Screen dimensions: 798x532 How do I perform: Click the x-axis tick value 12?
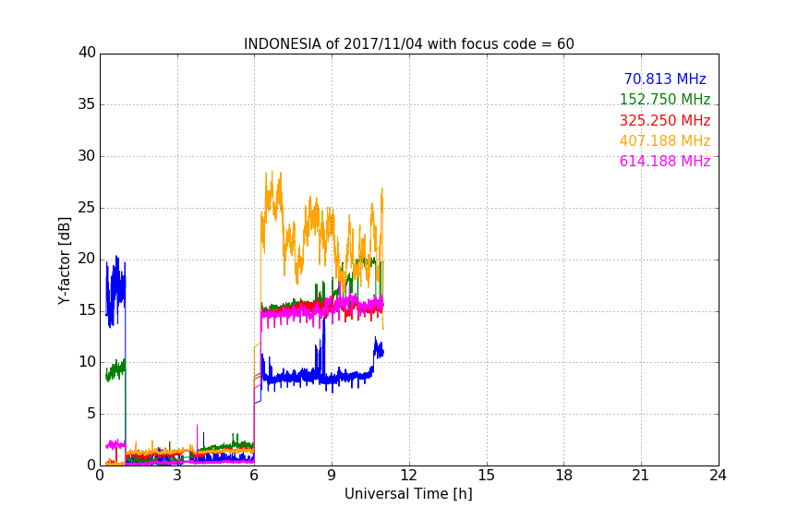pos(408,476)
